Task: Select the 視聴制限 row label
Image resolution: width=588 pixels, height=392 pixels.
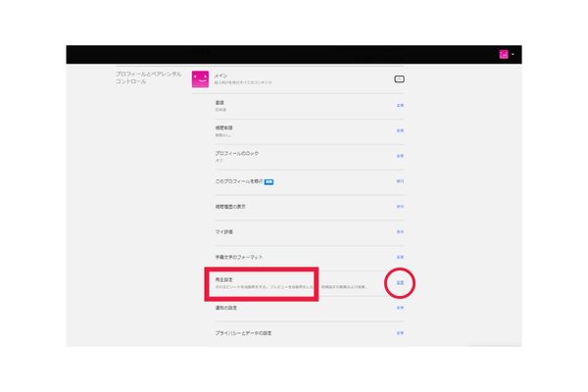Action: point(223,127)
